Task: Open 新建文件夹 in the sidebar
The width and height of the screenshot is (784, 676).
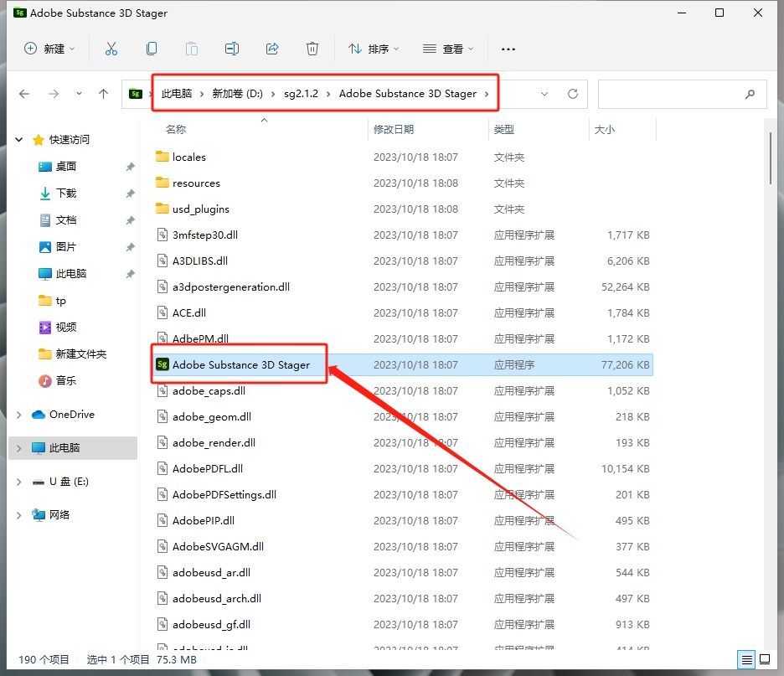Action: click(x=80, y=354)
